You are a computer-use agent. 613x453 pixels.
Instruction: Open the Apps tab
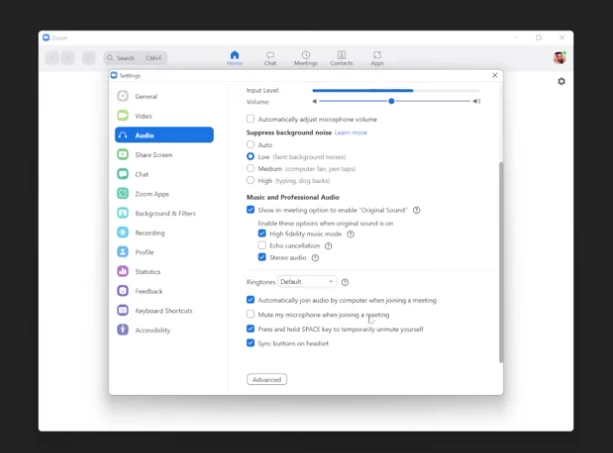tap(377, 58)
